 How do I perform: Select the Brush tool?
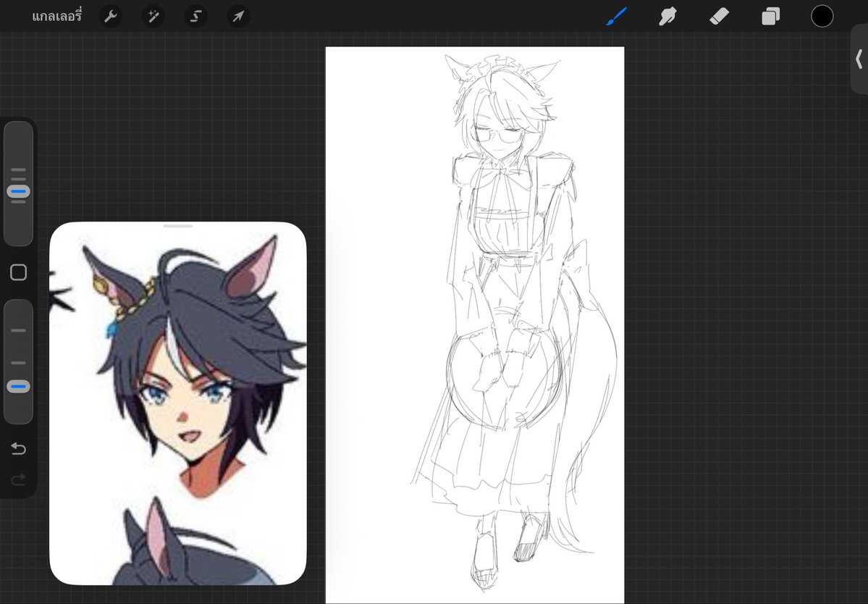point(617,16)
